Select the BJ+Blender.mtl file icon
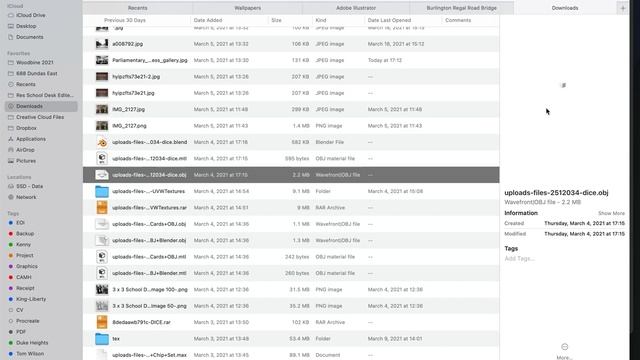Screen dimensions: 640x360 pos(102,273)
